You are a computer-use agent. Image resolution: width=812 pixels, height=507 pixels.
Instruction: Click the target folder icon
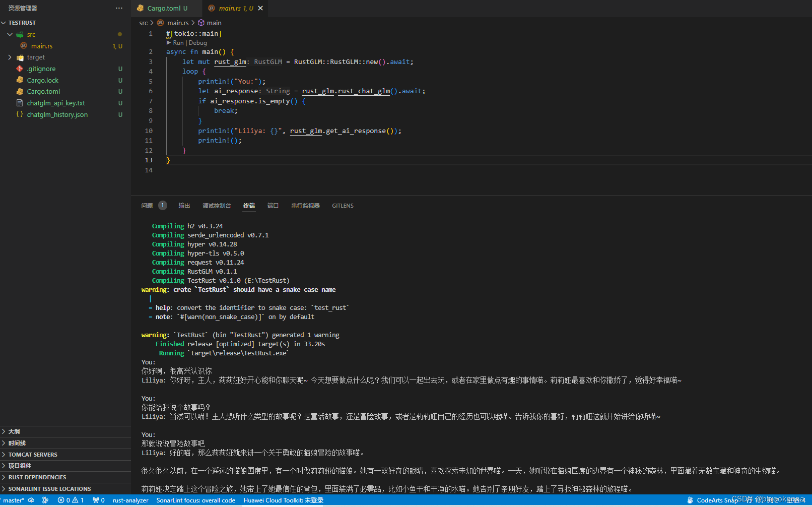[20, 57]
